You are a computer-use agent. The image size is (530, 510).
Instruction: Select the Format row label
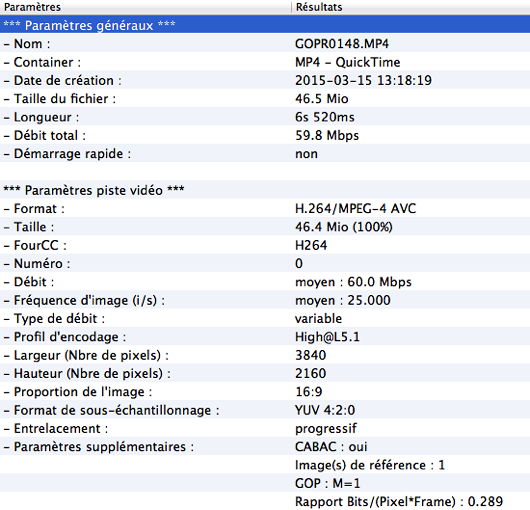click(x=34, y=209)
